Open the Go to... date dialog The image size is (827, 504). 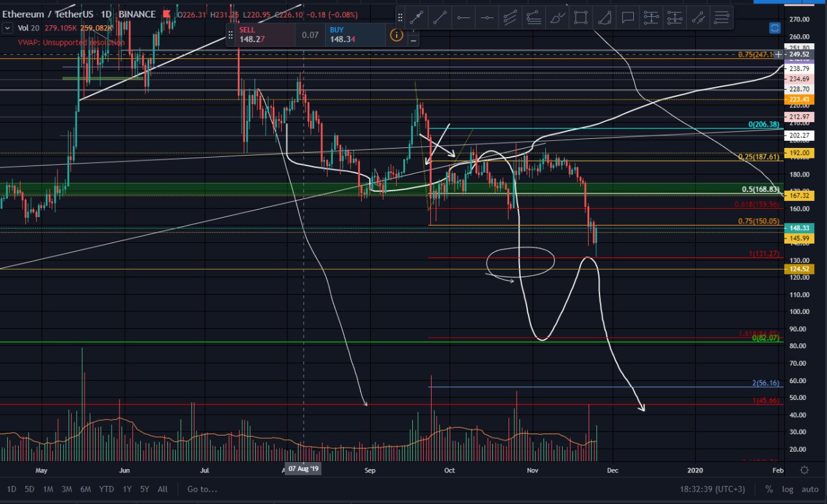pyautogui.click(x=202, y=489)
